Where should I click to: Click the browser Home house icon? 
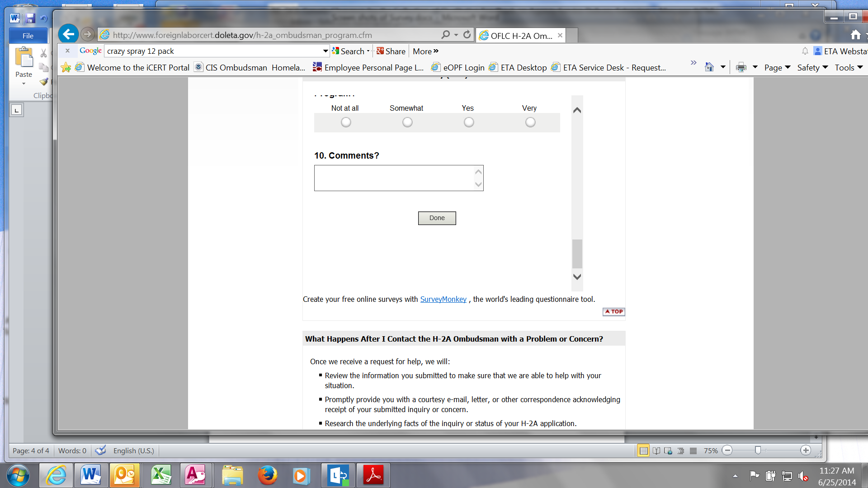coord(855,35)
